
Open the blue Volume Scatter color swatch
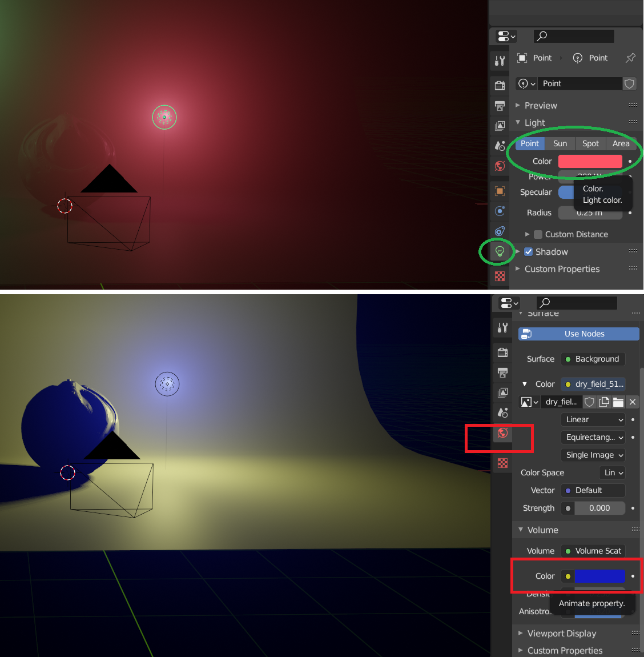[x=601, y=576]
